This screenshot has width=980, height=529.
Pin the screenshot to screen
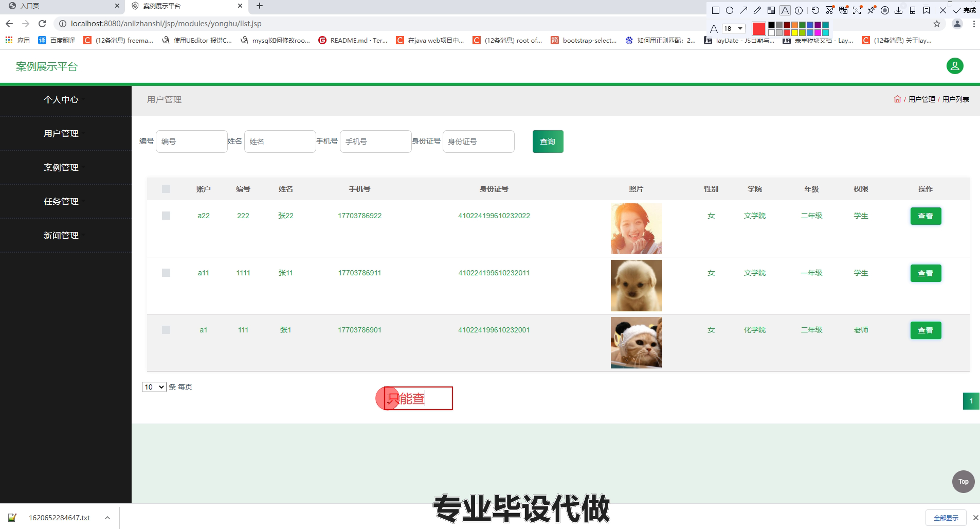tap(872, 10)
